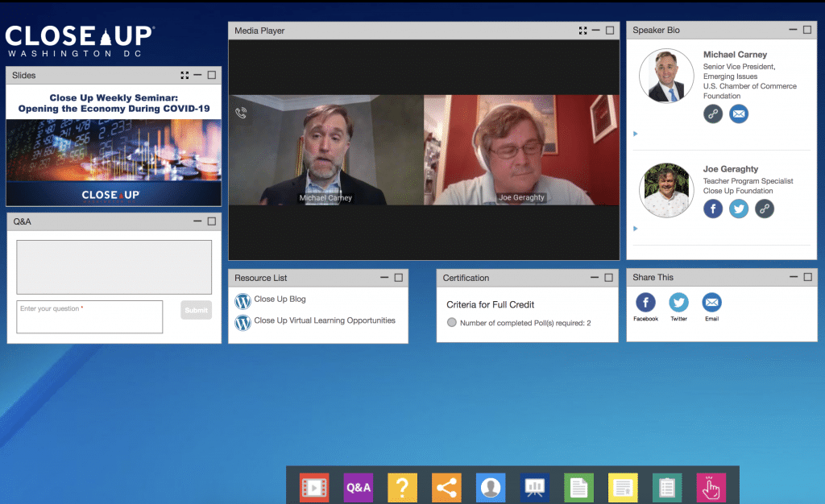Maximize the Share This panel
The width and height of the screenshot is (825, 504).
click(807, 276)
